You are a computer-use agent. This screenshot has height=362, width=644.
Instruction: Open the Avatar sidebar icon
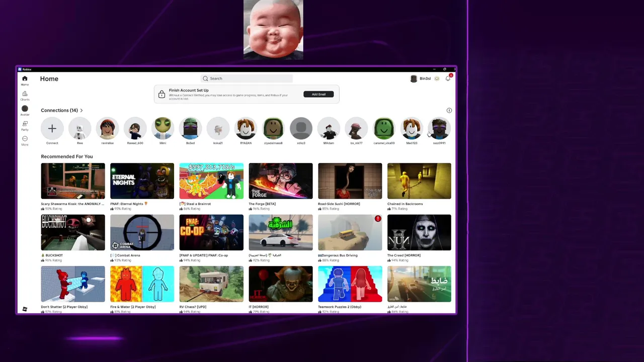[x=25, y=109]
